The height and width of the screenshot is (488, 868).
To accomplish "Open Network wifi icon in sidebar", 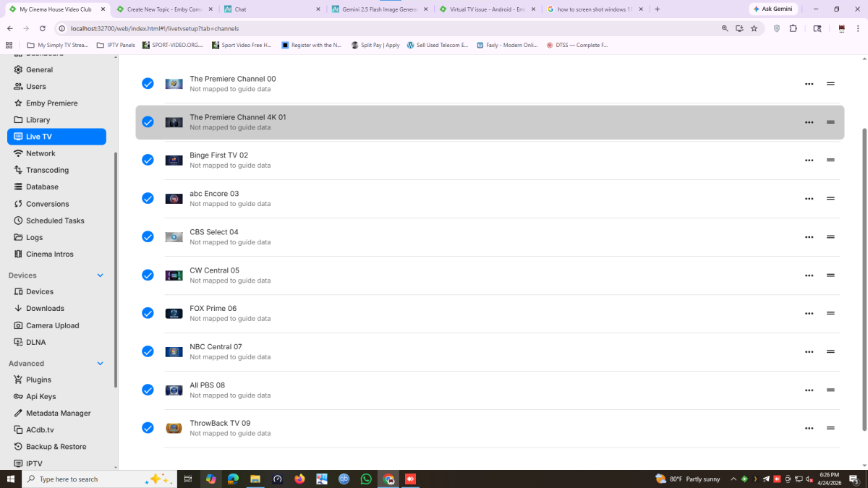I will (x=19, y=153).
